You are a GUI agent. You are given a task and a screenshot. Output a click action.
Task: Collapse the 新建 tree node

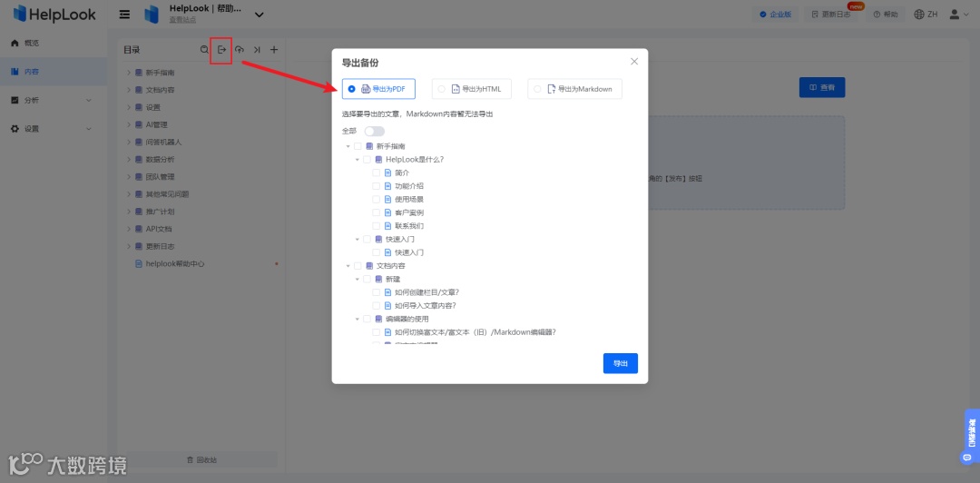click(358, 279)
